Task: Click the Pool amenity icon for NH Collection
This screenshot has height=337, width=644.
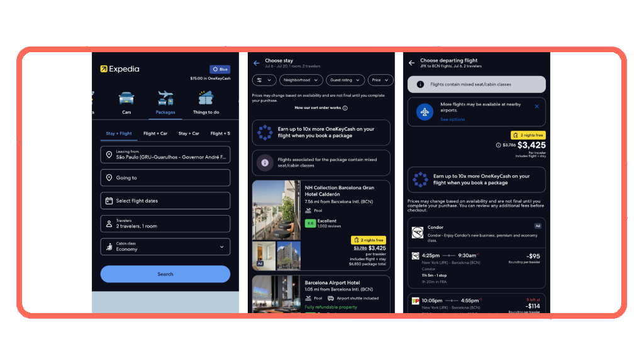Action: coord(308,211)
